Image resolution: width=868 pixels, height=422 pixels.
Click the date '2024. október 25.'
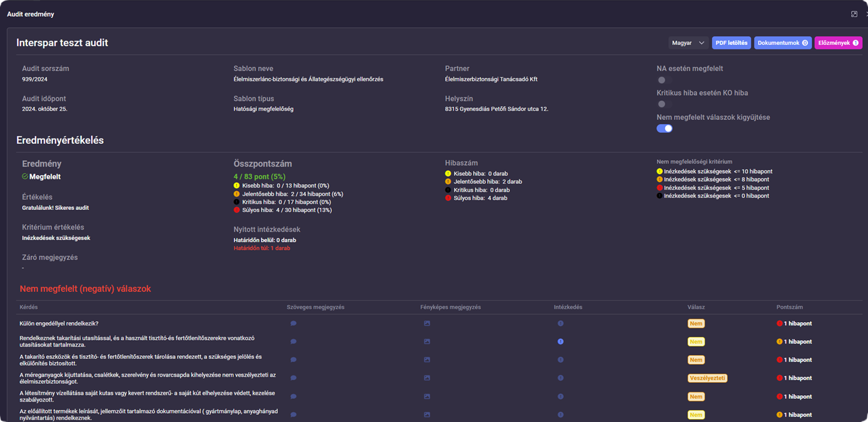(45, 109)
